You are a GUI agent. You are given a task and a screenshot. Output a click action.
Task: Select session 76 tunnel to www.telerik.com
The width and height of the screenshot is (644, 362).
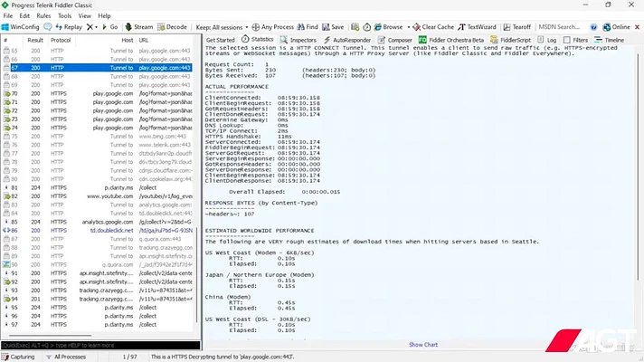pyautogui.click(x=97, y=145)
